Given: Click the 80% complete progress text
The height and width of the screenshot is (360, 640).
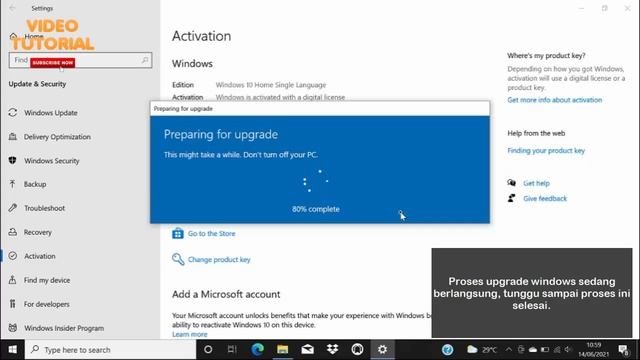Looking at the screenshot, I should (x=316, y=209).
